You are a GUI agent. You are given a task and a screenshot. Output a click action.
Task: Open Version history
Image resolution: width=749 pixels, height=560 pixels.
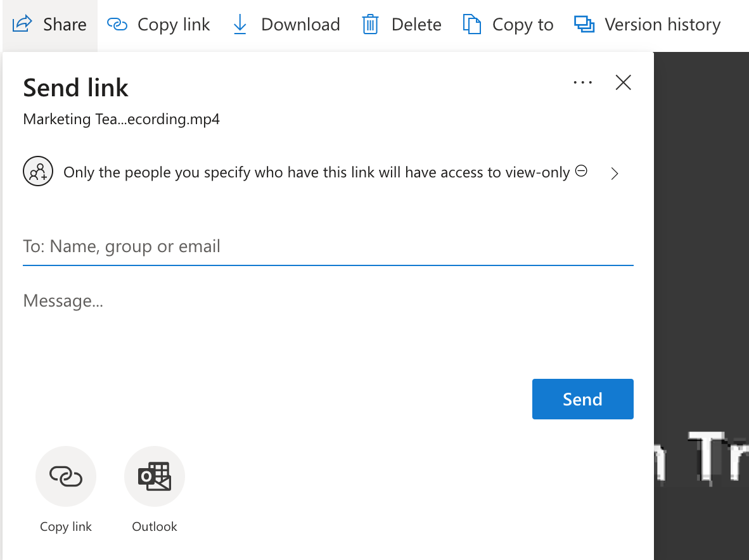647,24
